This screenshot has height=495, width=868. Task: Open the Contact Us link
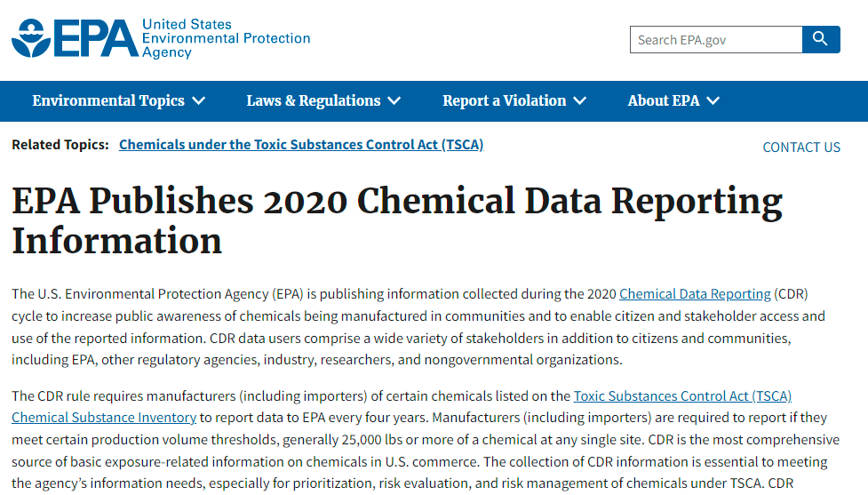pyautogui.click(x=800, y=148)
